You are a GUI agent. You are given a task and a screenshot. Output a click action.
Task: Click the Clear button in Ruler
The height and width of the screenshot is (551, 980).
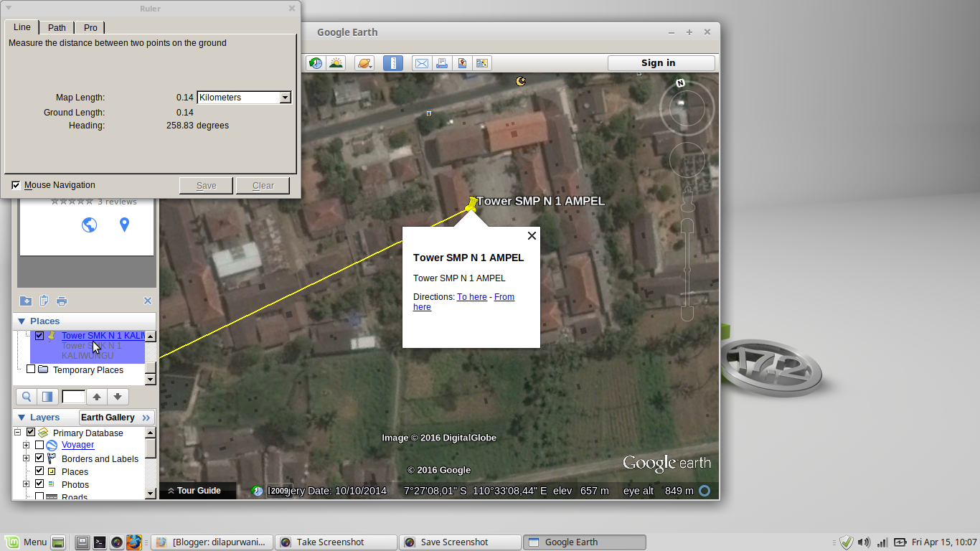[x=263, y=186]
